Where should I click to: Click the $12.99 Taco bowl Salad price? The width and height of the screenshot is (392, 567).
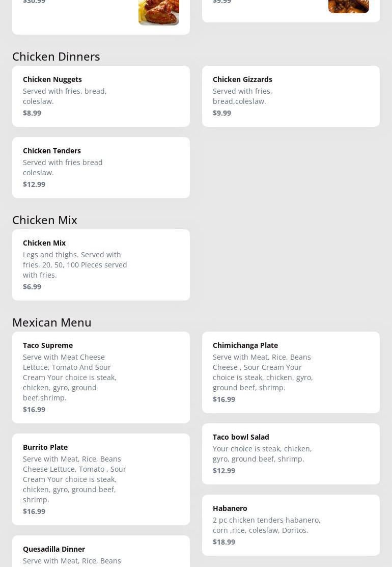[x=224, y=471]
